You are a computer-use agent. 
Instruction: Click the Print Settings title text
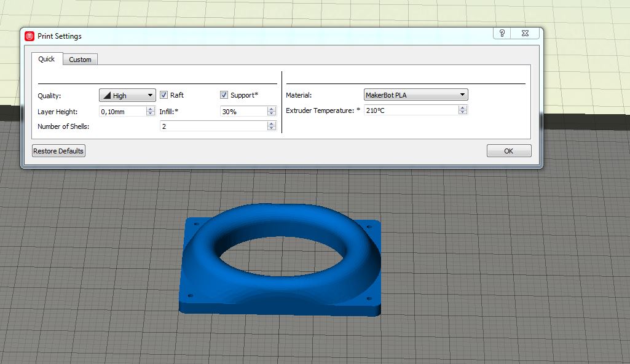tap(60, 36)
